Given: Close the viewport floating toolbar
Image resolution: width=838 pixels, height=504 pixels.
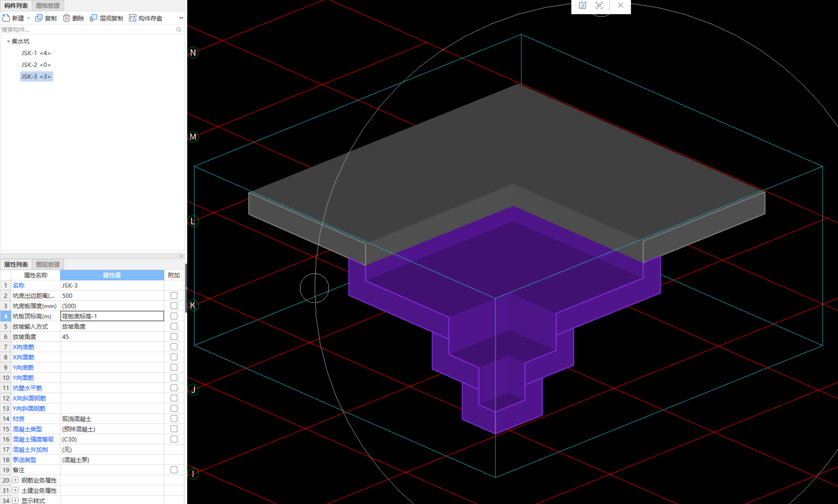Looking at the screenshot, I should (x=620, y=6).
